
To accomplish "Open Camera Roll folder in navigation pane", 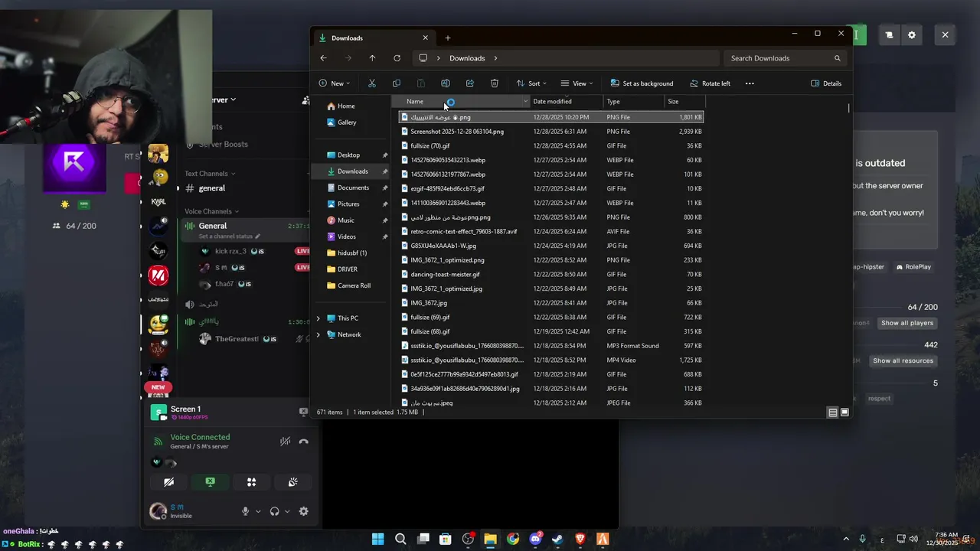I will pyautogui.click(x=354, y=285).
